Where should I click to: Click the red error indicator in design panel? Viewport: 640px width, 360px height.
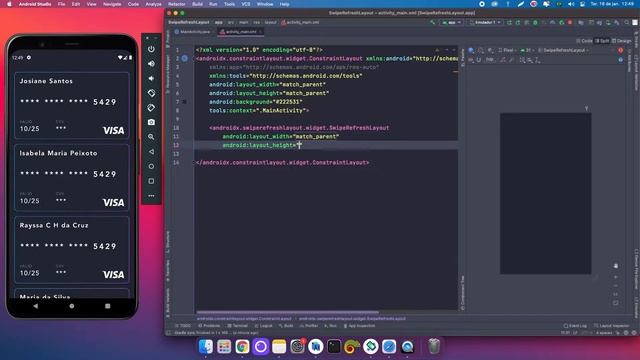(620, 50)
